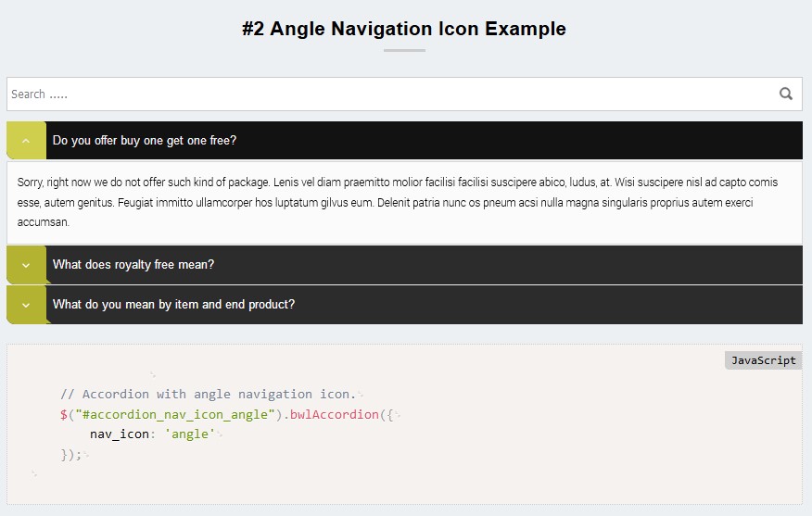Click the royalty free down-angle icon

pos(26,265)
